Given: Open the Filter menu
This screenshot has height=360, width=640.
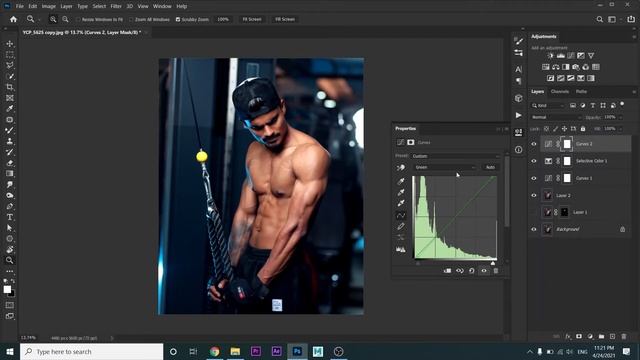Looking at the screenshot, I should coord(116,6).
